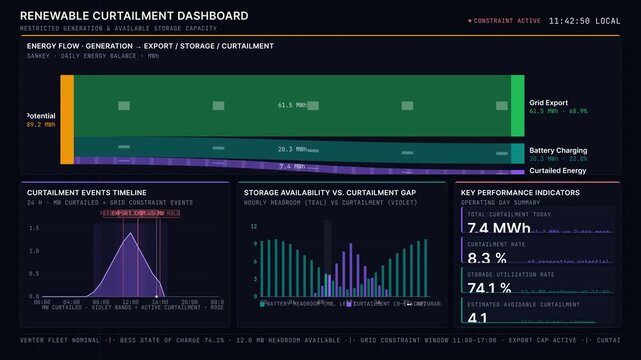This screenshot has width=641, height=360.
Task: Click the "89.2 MWh" potential value
Action: click(x=41, y=125)
